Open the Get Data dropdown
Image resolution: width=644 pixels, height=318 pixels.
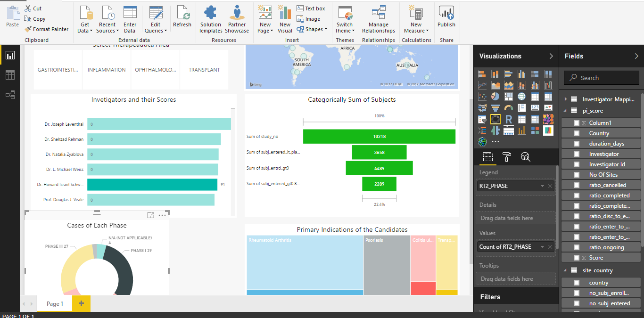(85, 20)
